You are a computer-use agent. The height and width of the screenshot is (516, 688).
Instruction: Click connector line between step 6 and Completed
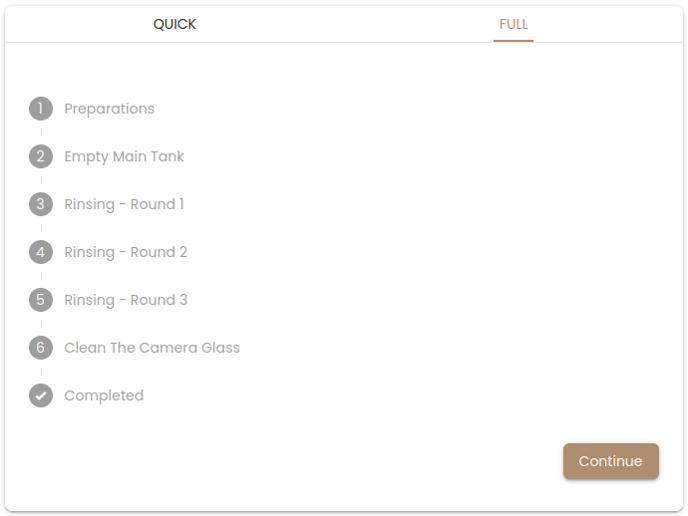tap(41, 372)
